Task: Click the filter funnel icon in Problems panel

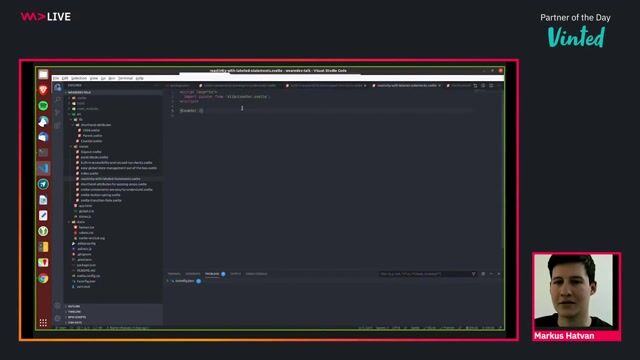Action: pyautogui.click(x=473, y=274)
